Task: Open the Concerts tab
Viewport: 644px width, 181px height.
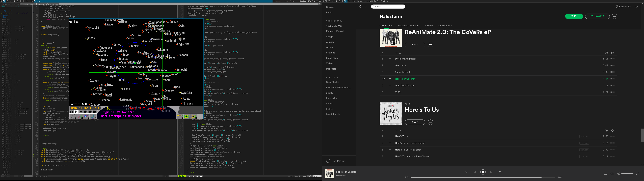Action: click(x=445, y=25)
